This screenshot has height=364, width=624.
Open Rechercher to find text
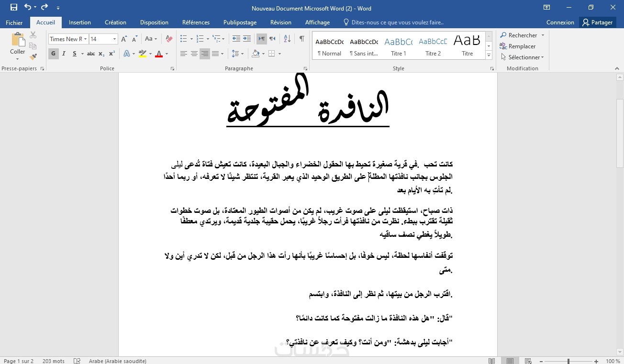(519, 35)
